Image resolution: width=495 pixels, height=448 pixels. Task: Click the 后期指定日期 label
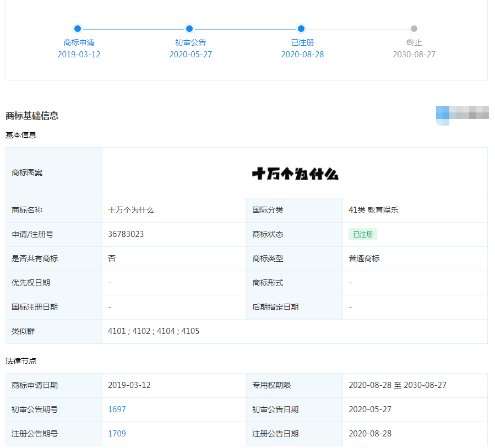pos(275,307)
